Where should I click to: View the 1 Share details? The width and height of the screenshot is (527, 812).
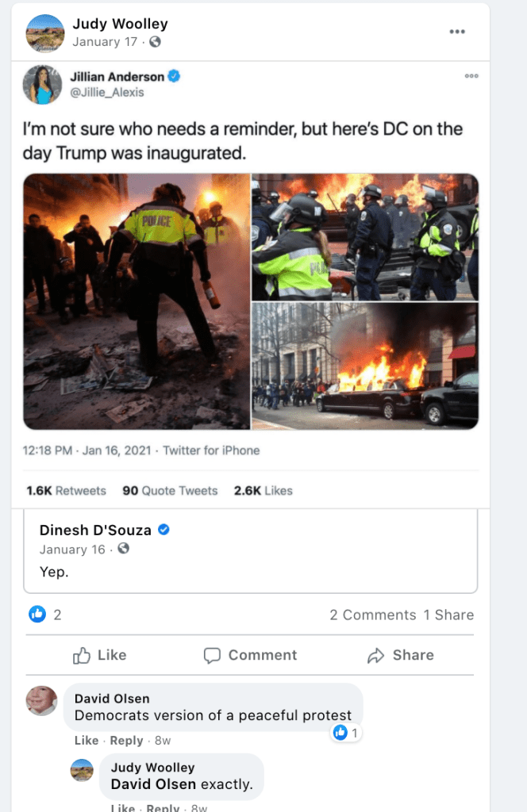448,615
